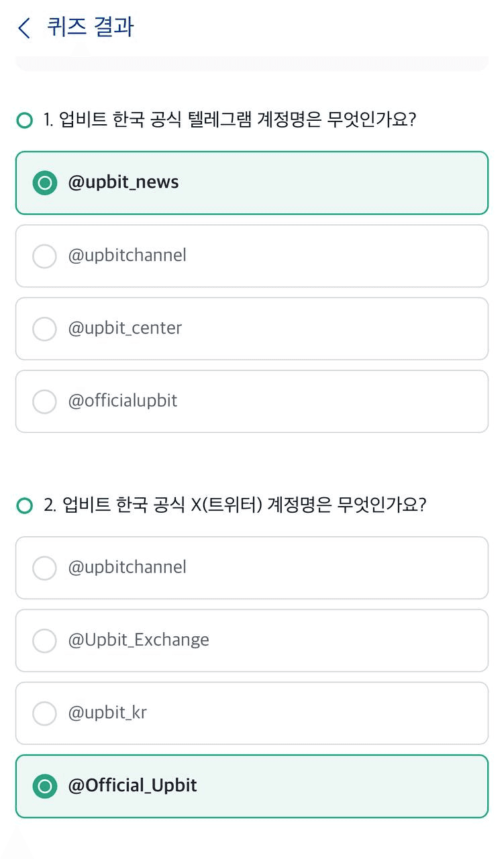Tap the @upbit_center answer label text
Screen dimensions: 504x859
pyautogui.click(x=125, y=328)
